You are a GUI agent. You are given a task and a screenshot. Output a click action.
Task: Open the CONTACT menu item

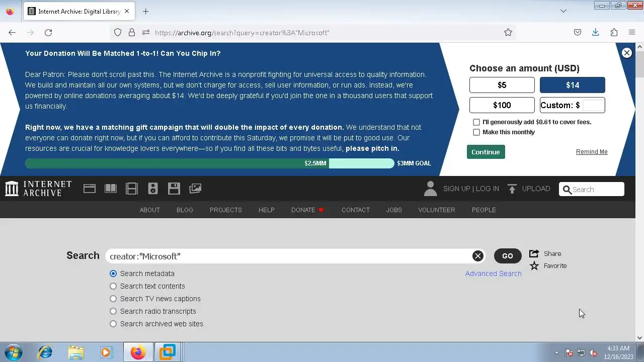(356, 210)
